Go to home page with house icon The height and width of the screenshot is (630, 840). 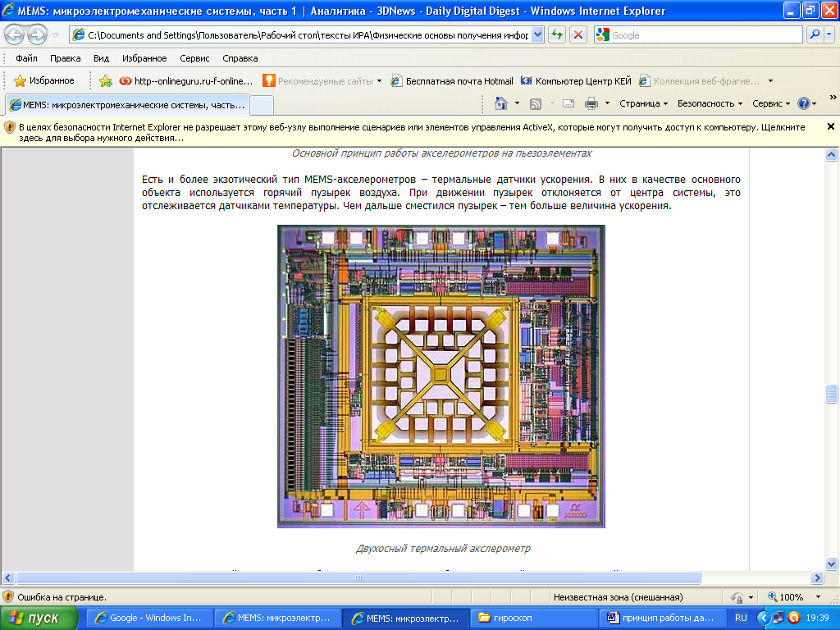tap(501, 103)
